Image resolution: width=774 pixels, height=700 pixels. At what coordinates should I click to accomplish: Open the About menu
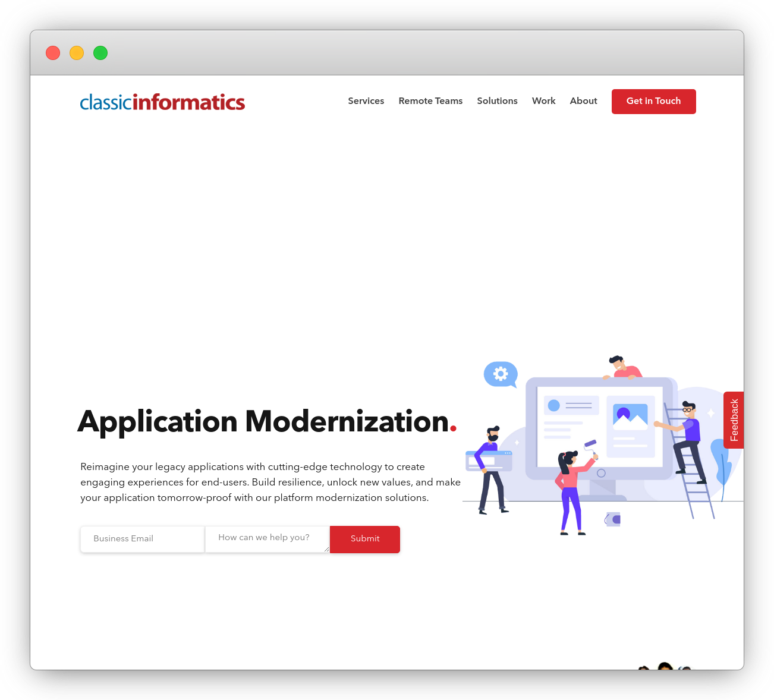[583, 101]
